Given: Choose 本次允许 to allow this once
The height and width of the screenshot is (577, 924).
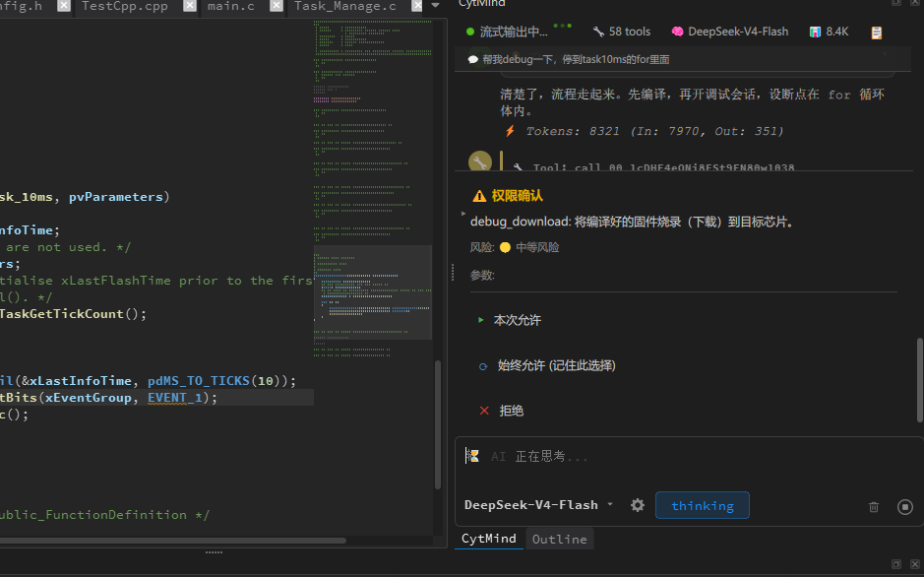Looking at the screenshot, I should click(x=517, y=320).
